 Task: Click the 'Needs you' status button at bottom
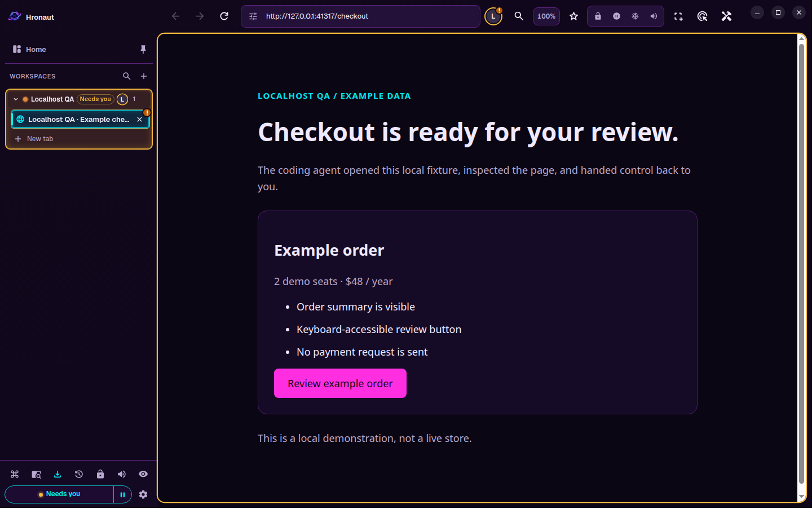(x=59, y=494)
